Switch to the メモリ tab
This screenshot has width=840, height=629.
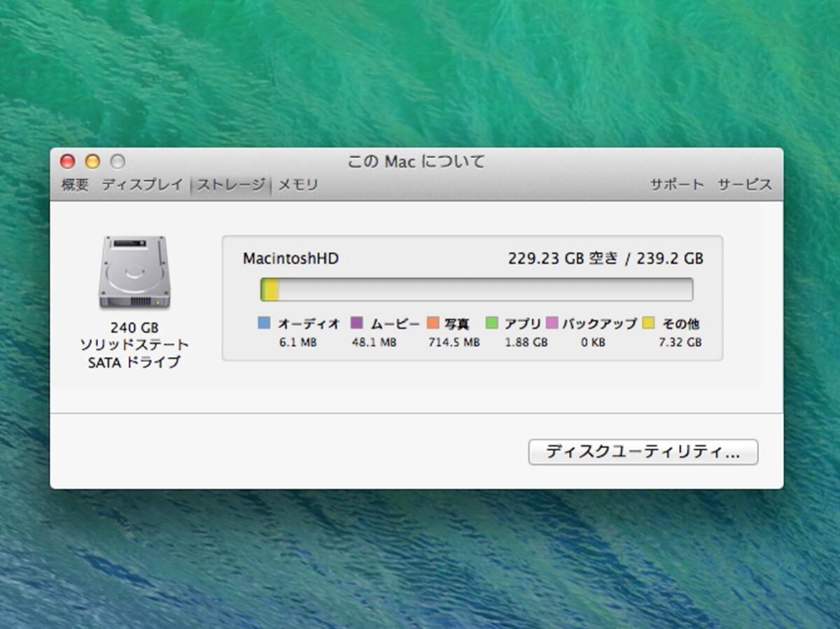[x=298, y=185]
